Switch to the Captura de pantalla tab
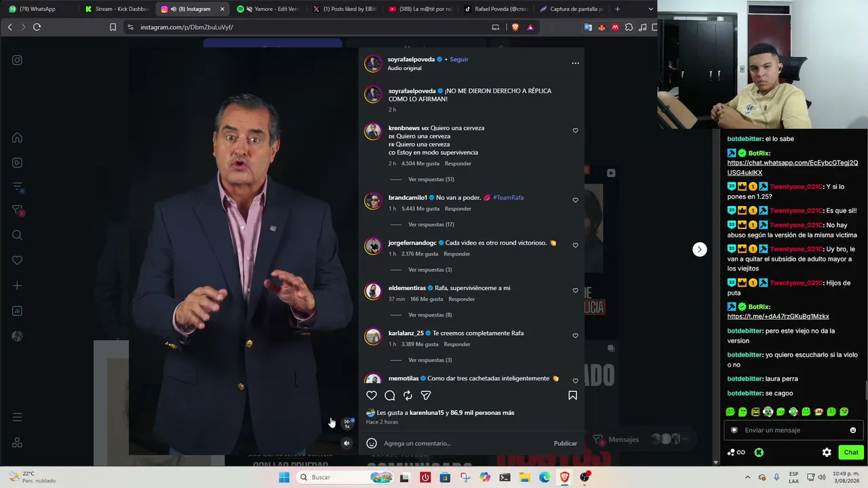This screenshot has width=868, height=488. [571, 9]
